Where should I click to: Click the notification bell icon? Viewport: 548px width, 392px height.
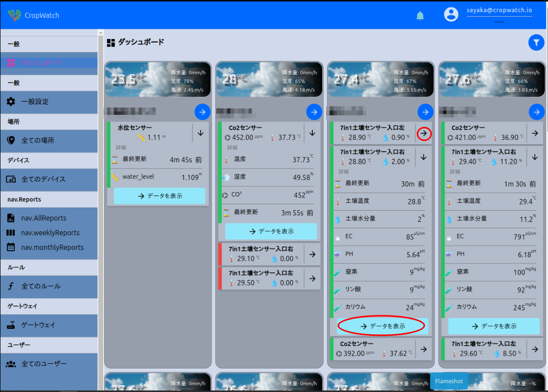[420, 16]
